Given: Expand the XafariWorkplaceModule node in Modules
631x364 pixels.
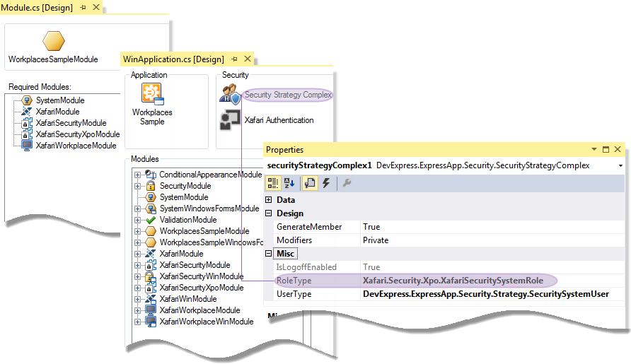Looking at the screenshot, I should coord(137,310).
